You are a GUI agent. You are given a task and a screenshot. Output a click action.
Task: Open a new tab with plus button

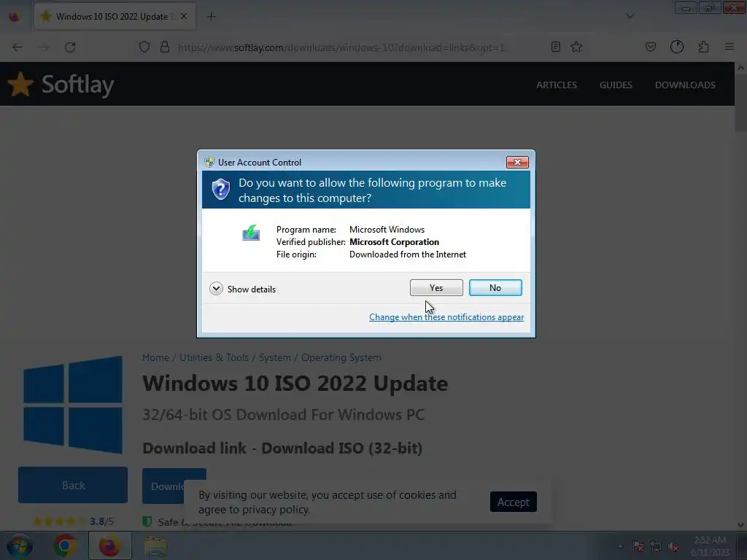click(x=211, y=17)
